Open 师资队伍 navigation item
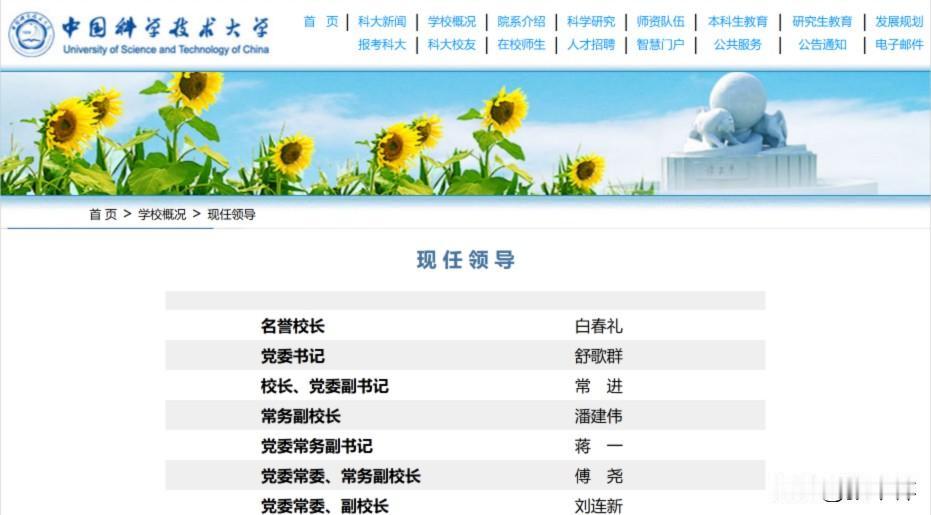This screenshot has height=515, width=931. 661,22
